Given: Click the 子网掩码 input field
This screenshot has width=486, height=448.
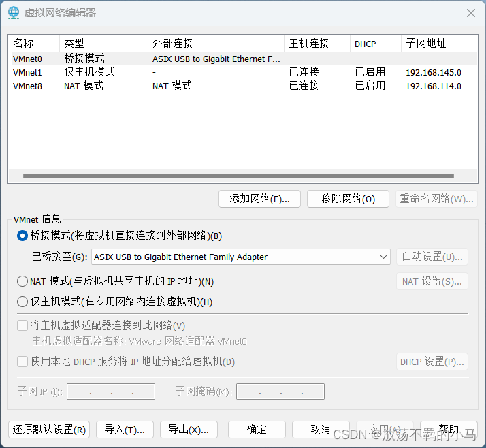Looking at the screenshot, I should coord(280,391).
